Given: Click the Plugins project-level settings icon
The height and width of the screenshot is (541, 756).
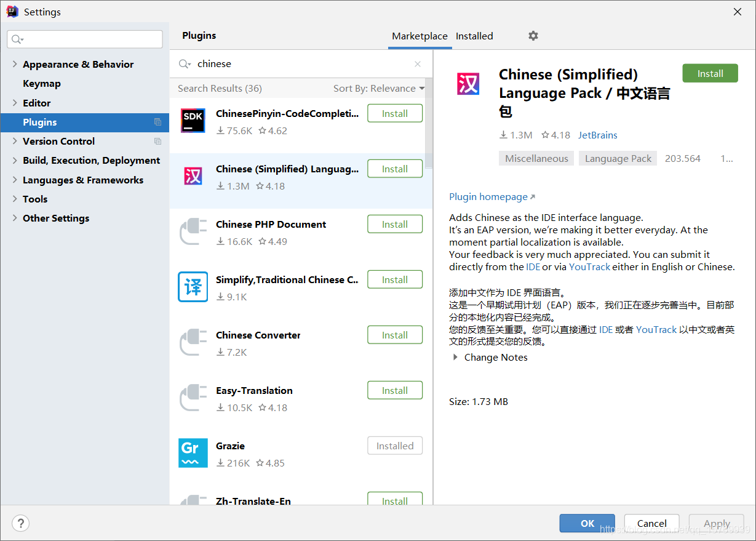Looking at the screenshot, I should tap(157, 122).
